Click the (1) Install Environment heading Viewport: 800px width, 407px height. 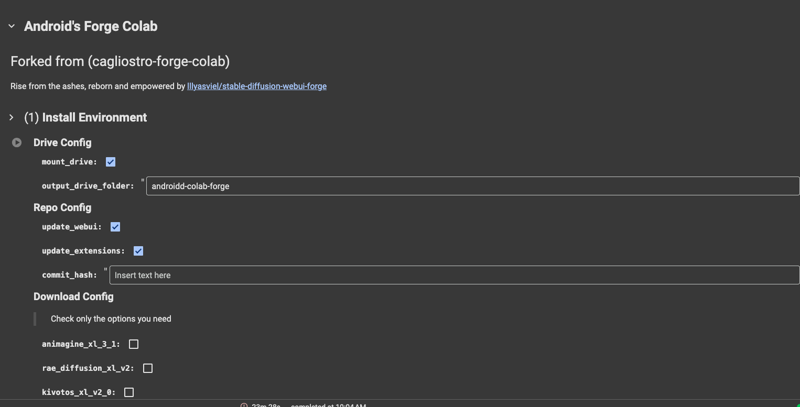pos(85,117)
